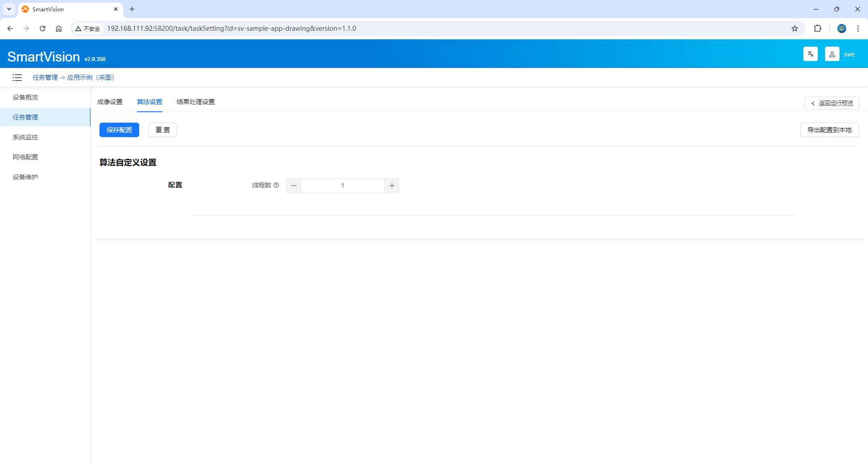Click the thread count help icon

tap(276, 185)
